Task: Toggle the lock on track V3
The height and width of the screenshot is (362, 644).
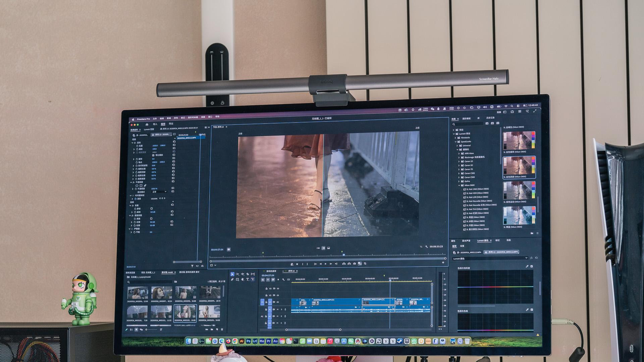Action: 266,289
